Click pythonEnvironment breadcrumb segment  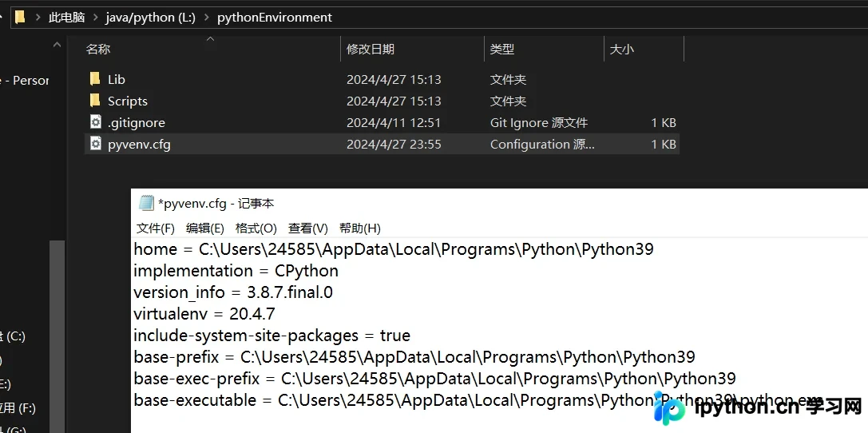275,17
